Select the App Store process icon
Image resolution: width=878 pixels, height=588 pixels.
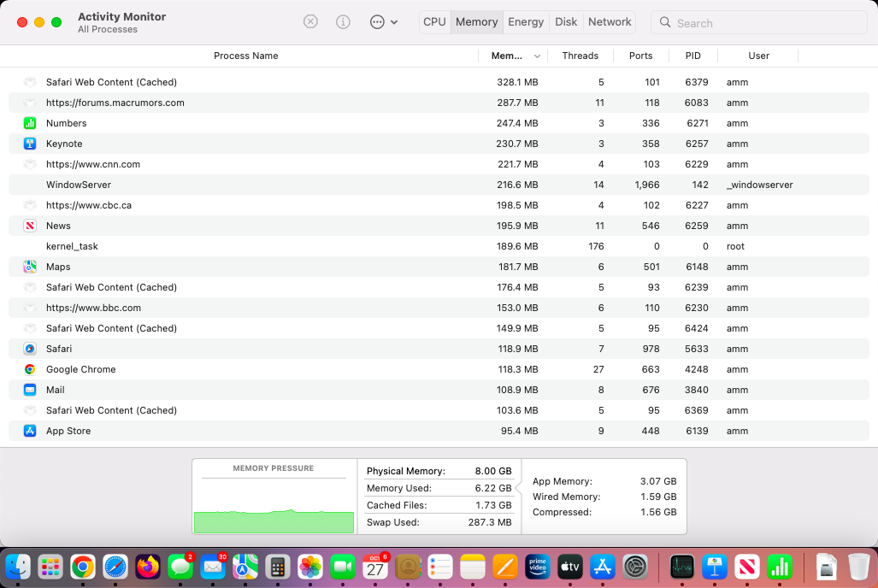click(x=30, y=431)
